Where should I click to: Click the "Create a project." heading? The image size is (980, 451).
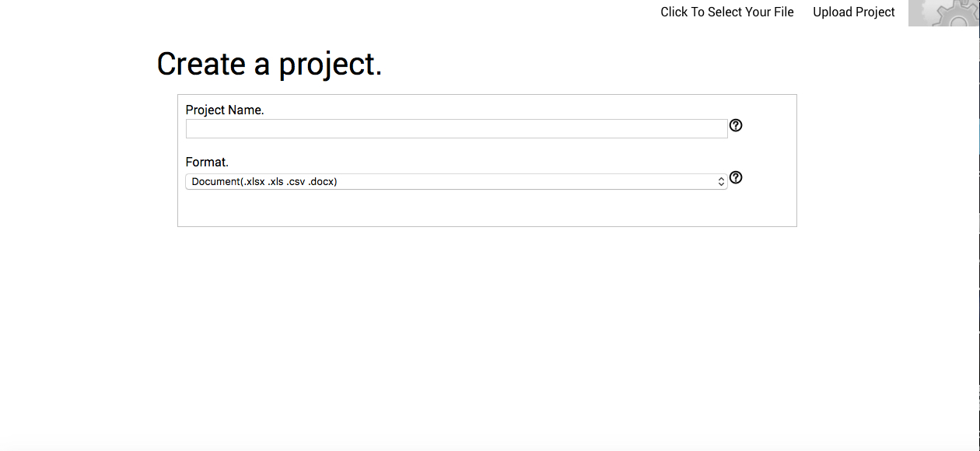click(x=269, y=64)
